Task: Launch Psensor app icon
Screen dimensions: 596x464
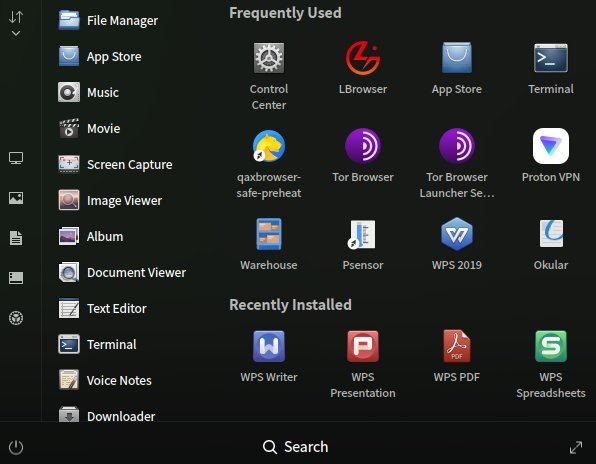Action: (x=363, y=234)
